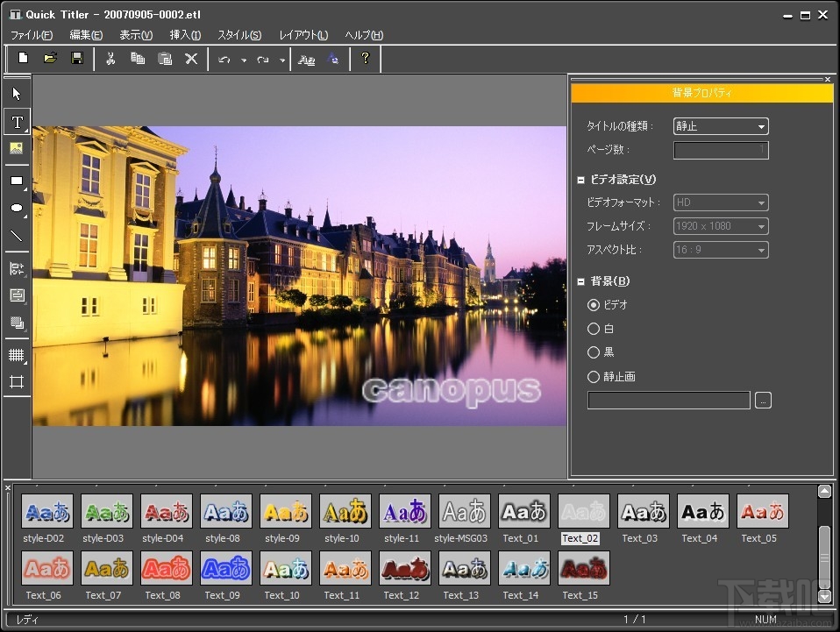Click the Cut scissors toolbar icon
Screen dimensions: 840x632
pyautogui.click(x=110, y=58)
